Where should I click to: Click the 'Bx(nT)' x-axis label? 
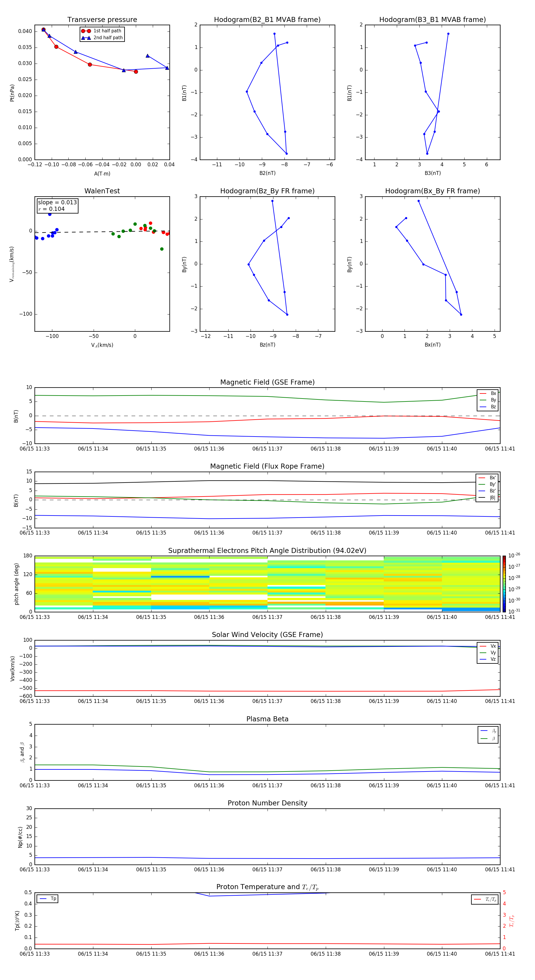click(432, 345)
